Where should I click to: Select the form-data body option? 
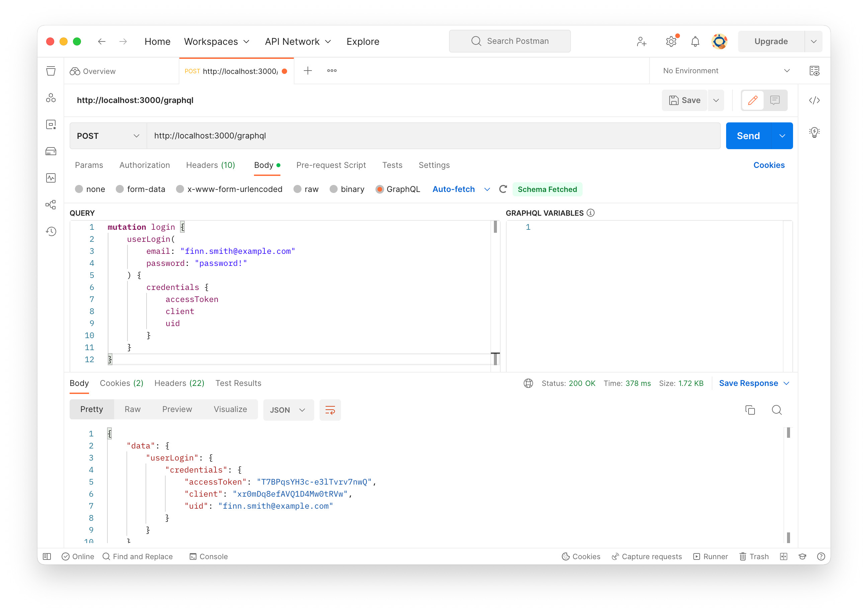tap(120, 189)
